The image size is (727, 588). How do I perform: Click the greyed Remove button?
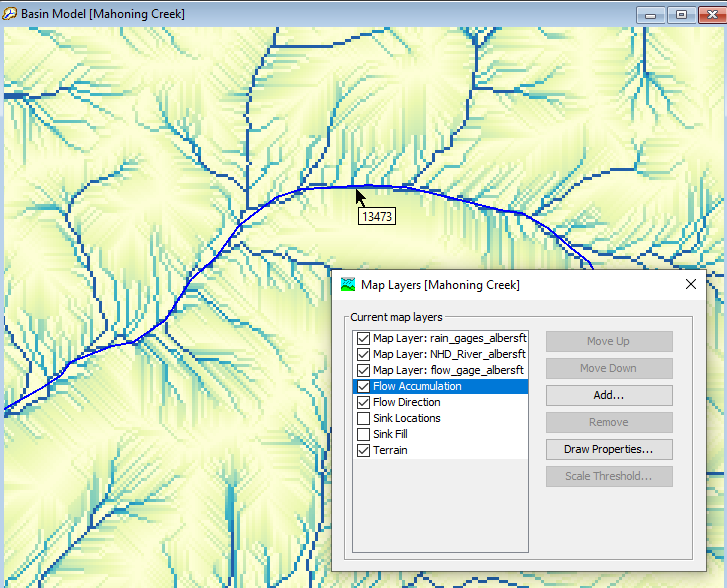pyautogui.click(x=609, y=422)
